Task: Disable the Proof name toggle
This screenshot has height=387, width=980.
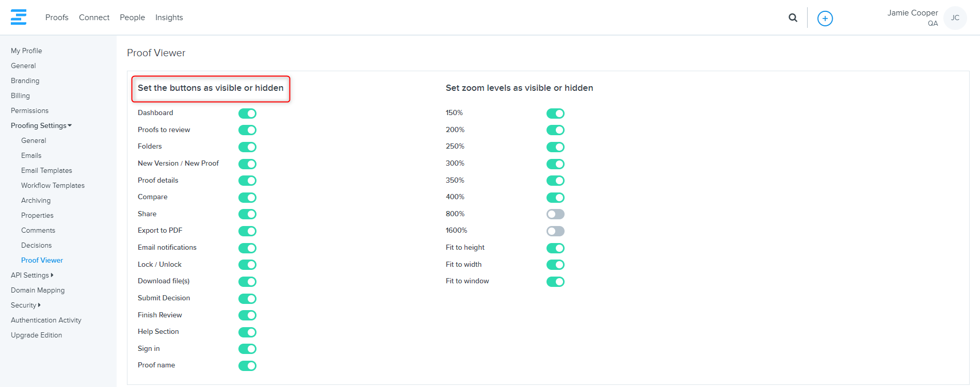Action: click(x=247, y=366)
